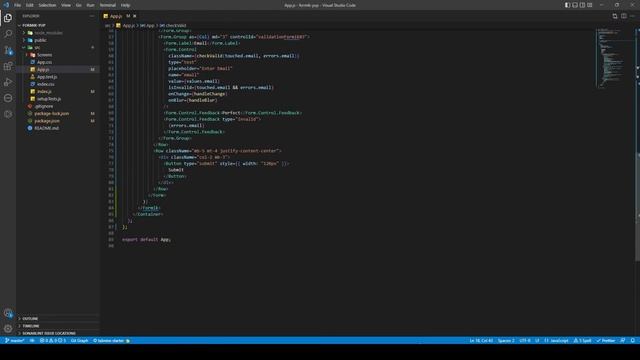Click the code minimap preview

tap(615, 58)
